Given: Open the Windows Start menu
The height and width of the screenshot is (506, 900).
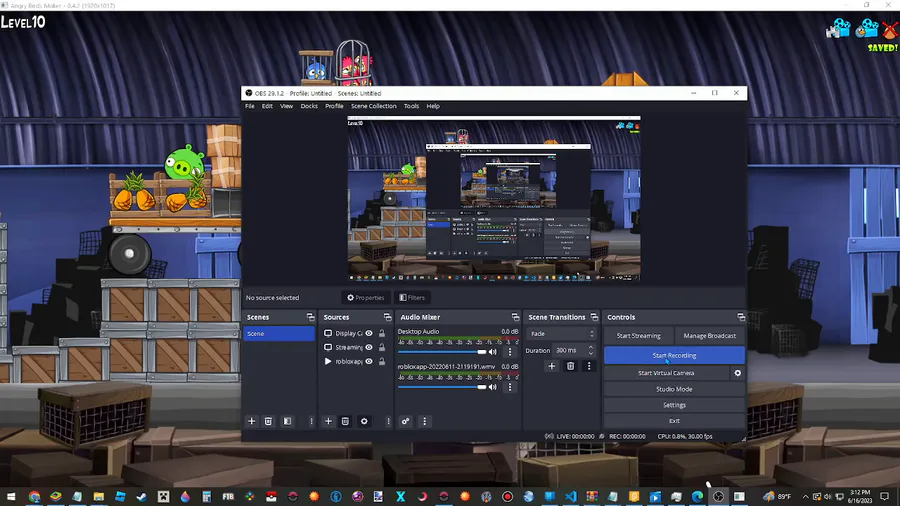Looking at the screenshot, I should (11, 496).
